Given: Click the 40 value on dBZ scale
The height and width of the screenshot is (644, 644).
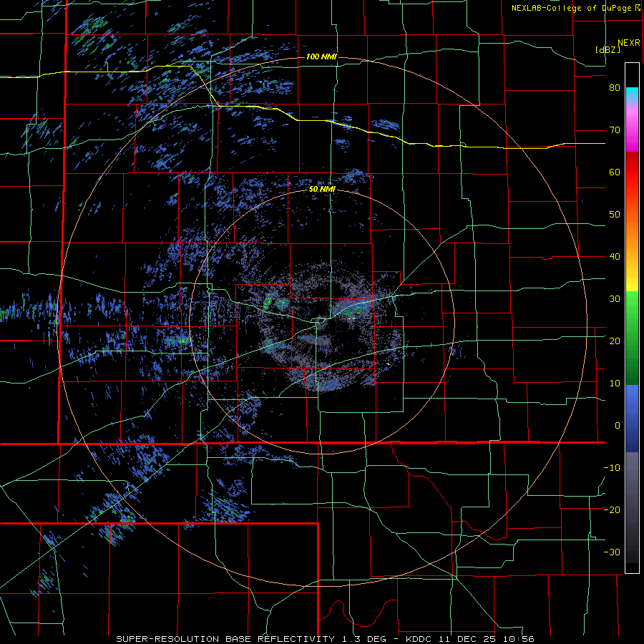Looking at the screenshot, I should pos(615,257).
